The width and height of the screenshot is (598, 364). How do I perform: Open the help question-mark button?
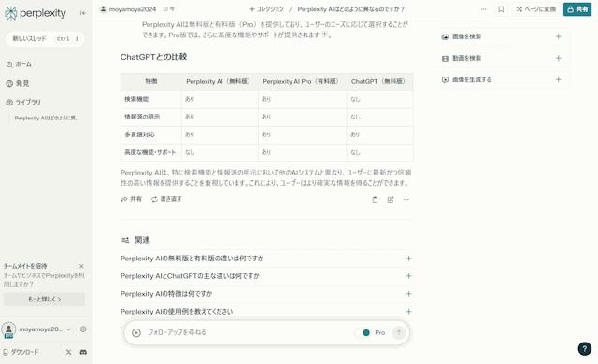(x=584, y=348)
